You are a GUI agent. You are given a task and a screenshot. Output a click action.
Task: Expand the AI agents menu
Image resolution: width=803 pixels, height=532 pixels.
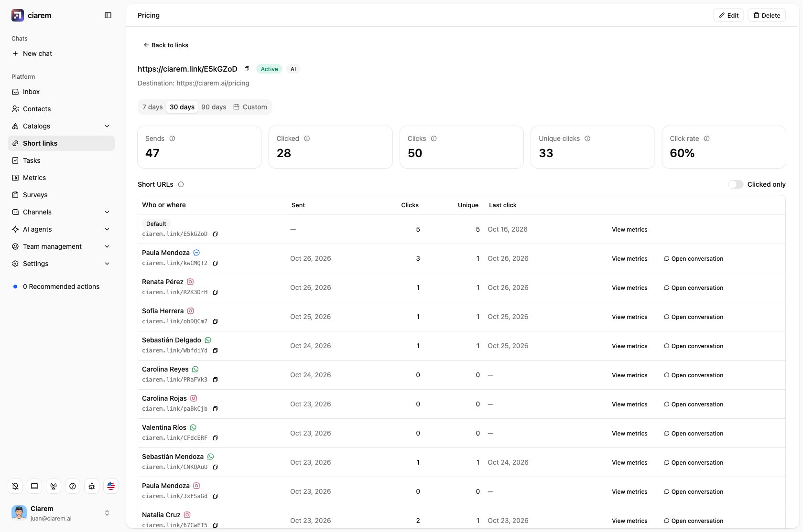coord(61,229)
